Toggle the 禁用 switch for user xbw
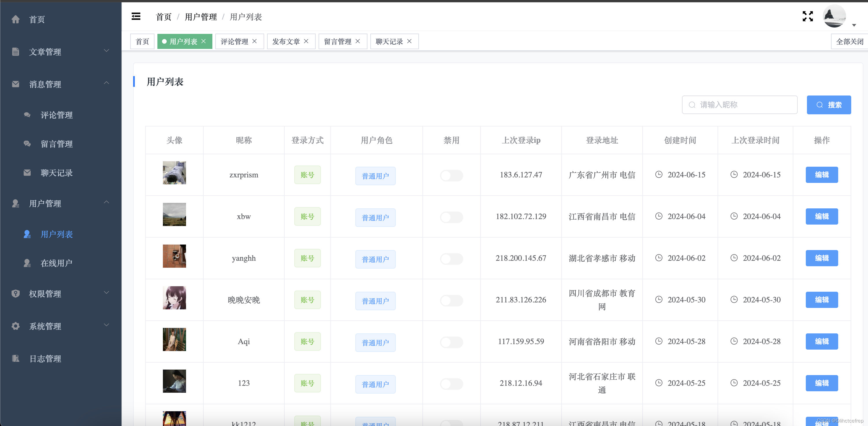This screenshot has width=868, height=426. [452, 217]
